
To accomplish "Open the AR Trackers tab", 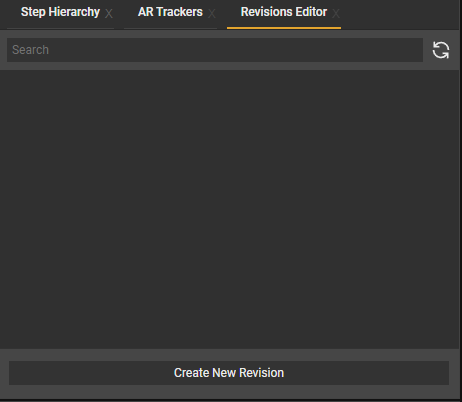I will pyautogui.click(x=170, y=12).
